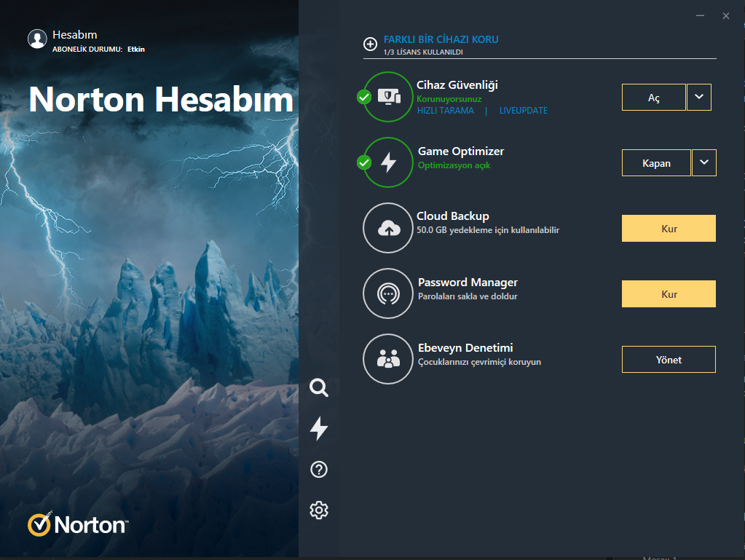745x560 pixels.
Task: Click 'Parolaları sakla ve doldur' text
Action: 468,296
